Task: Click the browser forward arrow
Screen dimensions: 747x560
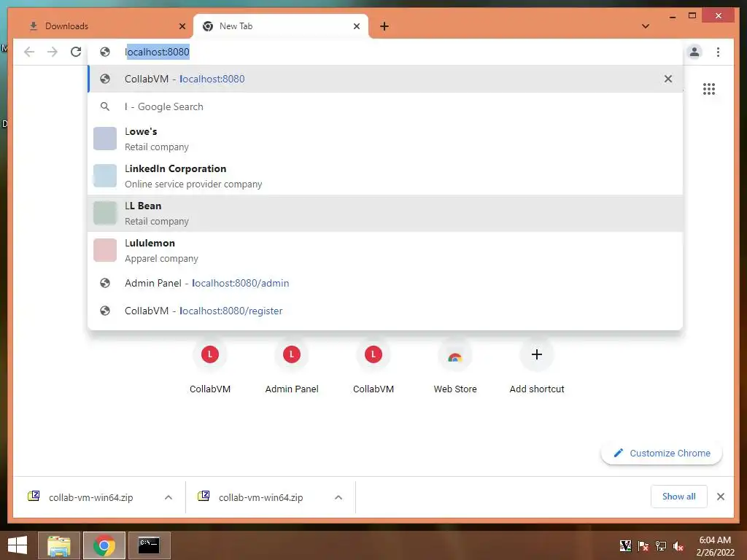Action: [53, 52]
